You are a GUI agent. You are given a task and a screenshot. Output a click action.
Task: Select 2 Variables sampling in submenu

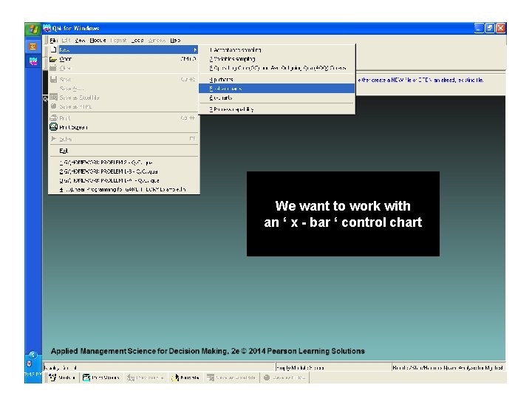[277, 59]
